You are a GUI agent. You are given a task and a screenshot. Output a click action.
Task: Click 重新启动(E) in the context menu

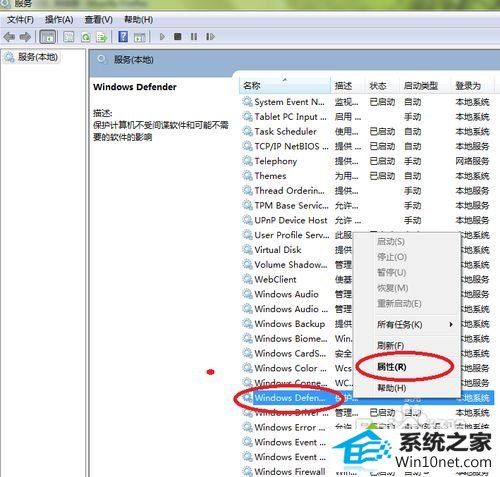pos(399,304)
